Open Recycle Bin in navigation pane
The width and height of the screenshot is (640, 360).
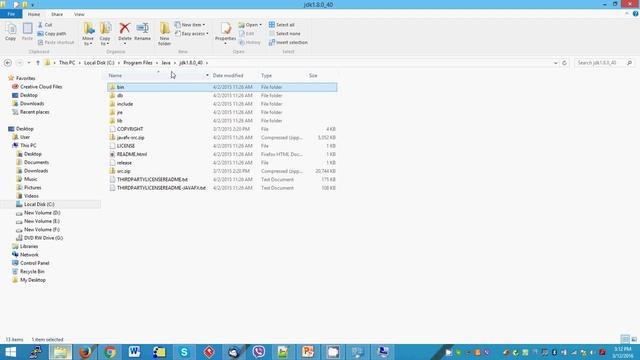point(28,271)
